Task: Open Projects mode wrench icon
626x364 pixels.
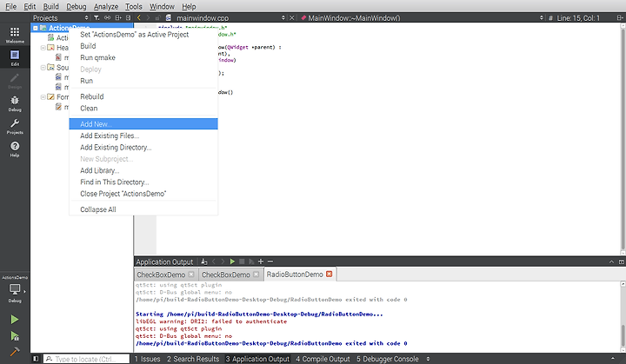Action: point(15,126)
